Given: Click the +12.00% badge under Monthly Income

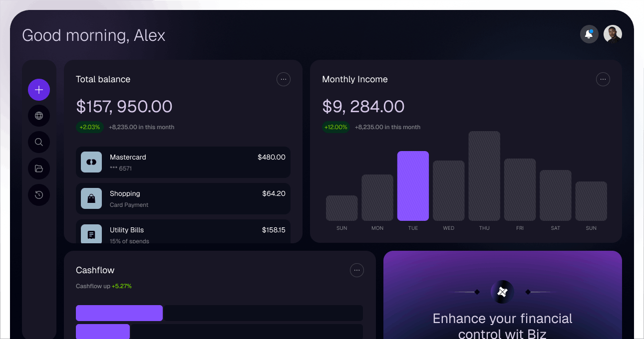Looking at the screenshot, I should 336,127.
